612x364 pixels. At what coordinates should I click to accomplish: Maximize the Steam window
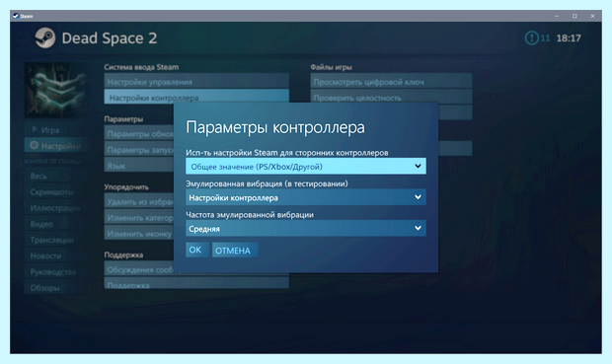[x=574, y=16]
